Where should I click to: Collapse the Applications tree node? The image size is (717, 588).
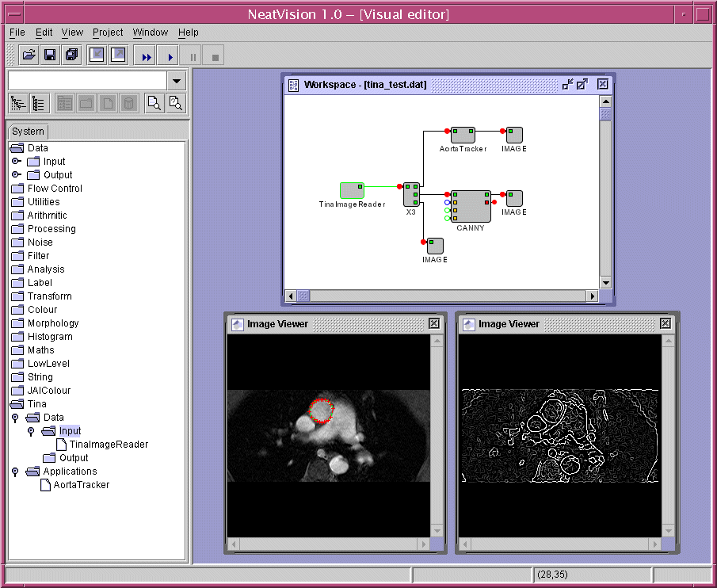point(15,472)
